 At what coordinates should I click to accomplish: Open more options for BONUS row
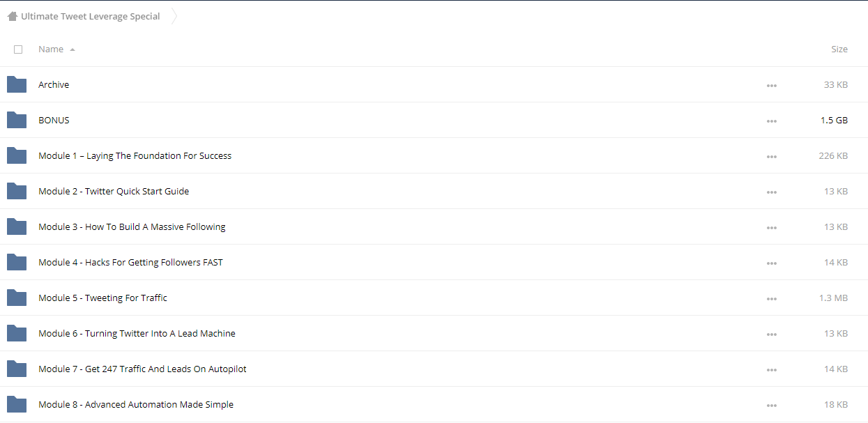[x=771, y=121]
